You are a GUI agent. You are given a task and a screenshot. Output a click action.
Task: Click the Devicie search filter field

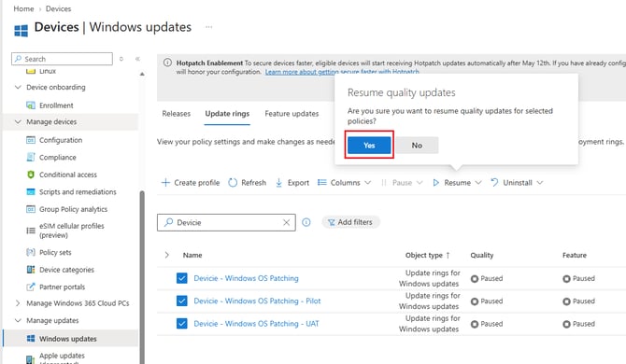point(226,222)
